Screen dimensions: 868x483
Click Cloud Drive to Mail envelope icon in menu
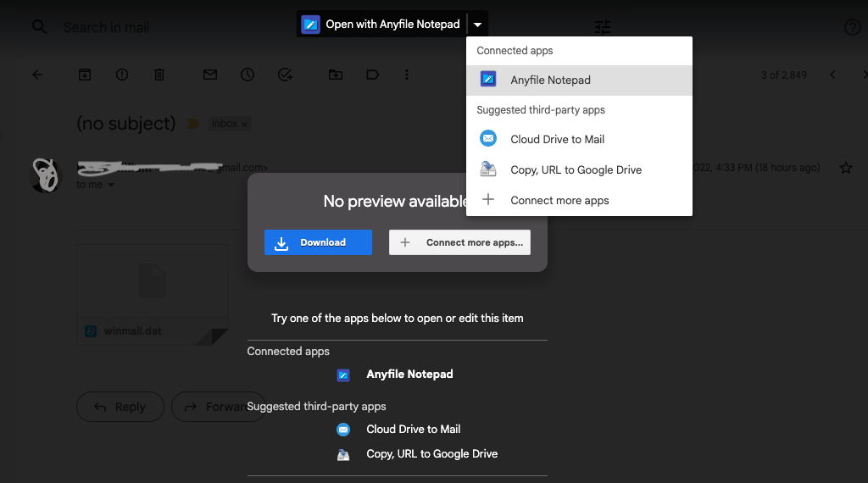click(x=488, y=138)
